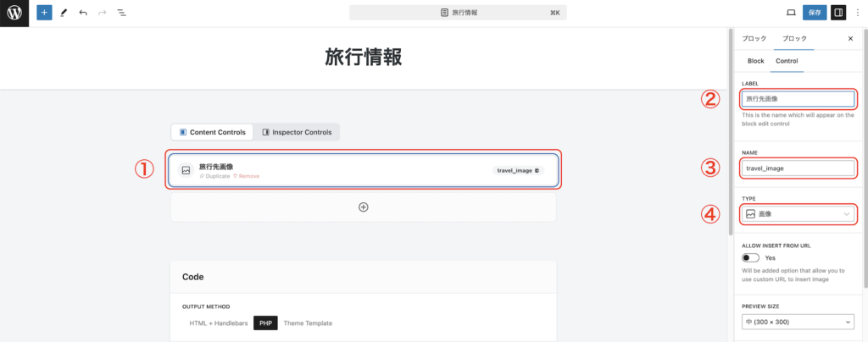Click the blue 保存 save button
Viewport: 868px width, 342px height.
pos(815,14)
